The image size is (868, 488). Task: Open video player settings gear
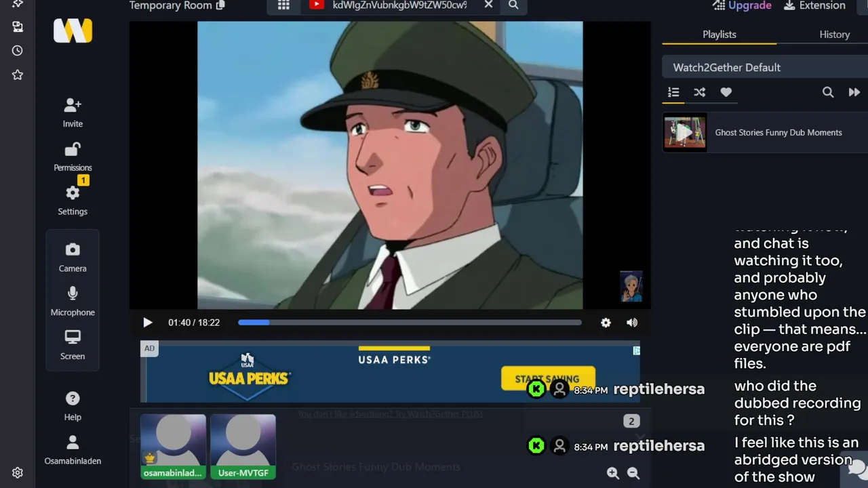pyautogui.click(x=606, y=323)
